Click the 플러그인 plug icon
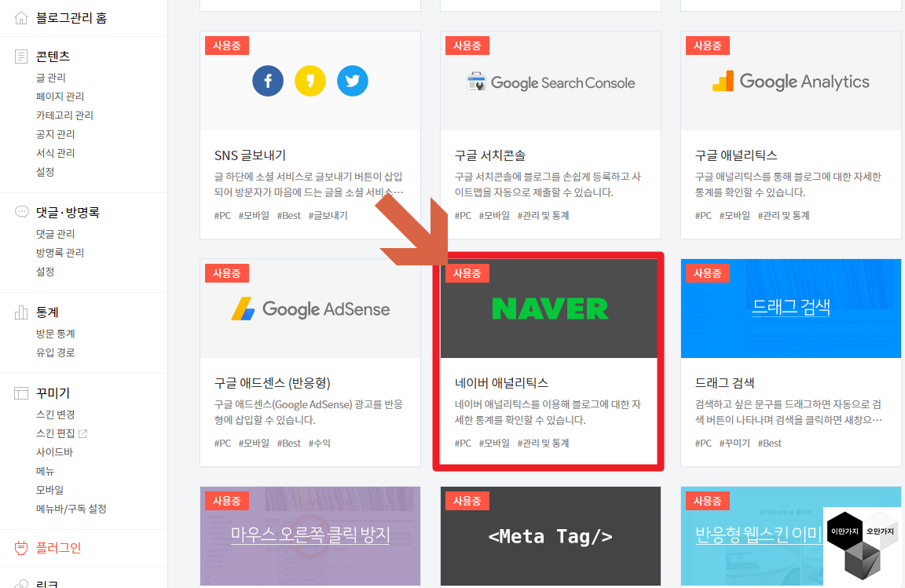Image resolution: width=905 pixels, height=588 pixels. click(x=20, y=548)
